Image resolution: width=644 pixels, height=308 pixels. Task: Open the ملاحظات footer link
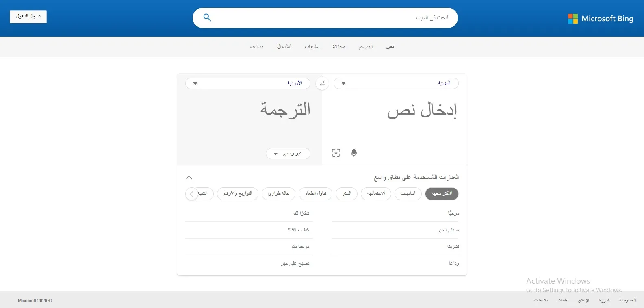pyautogui.click(x=541, y=301)
